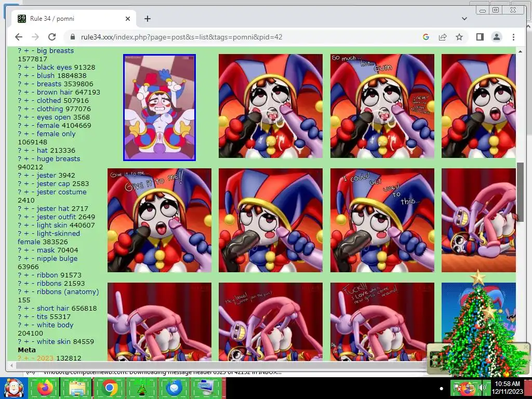Open the 'black eyes' tag link
532x399 pixels.
[55, 67]
